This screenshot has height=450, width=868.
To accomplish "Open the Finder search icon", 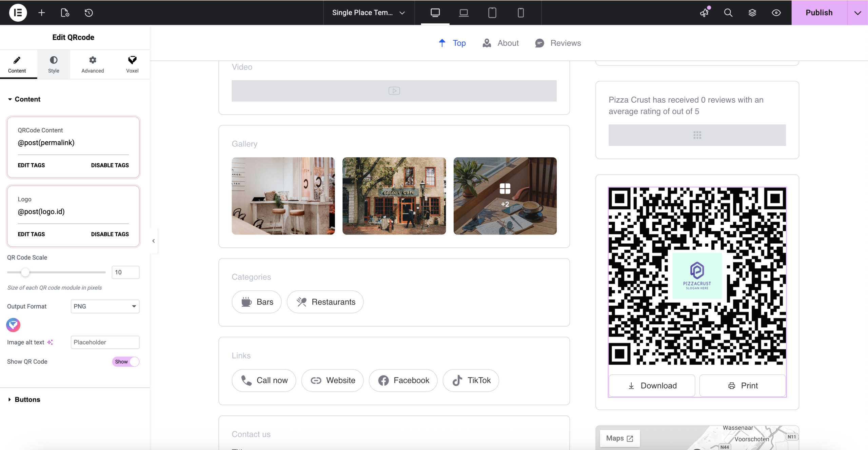I will tap(728, 13).
